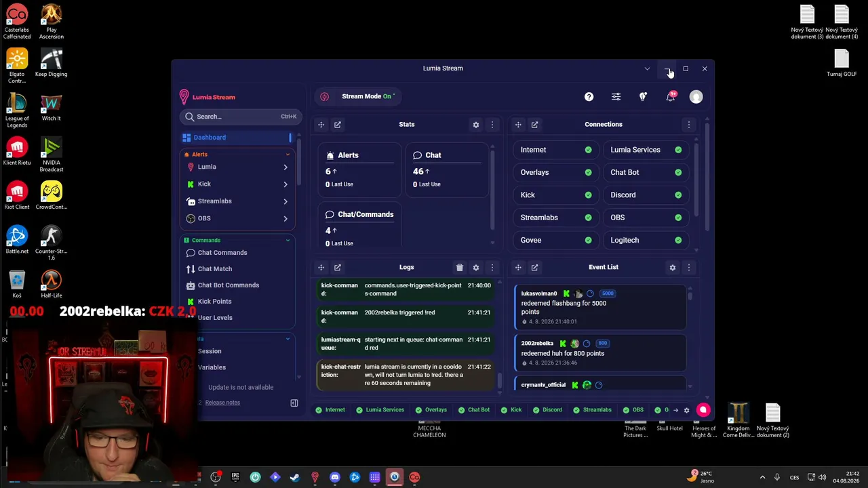Click the lightbulb icon in Lumia header

click(x=643, y=97)
